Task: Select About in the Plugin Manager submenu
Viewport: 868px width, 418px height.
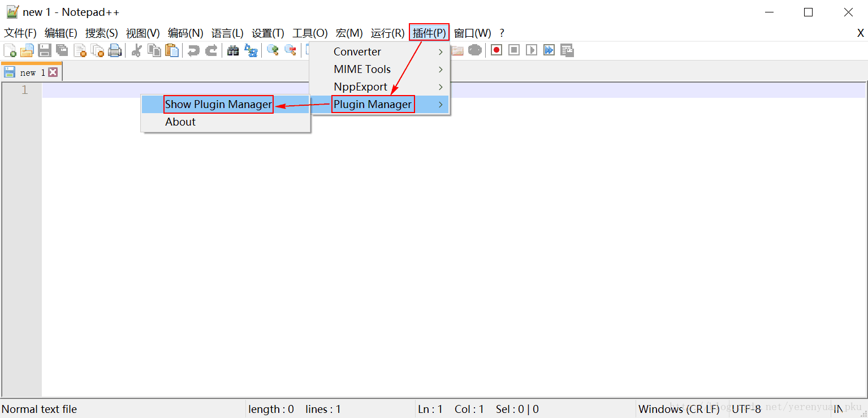Action: point(225,122)
